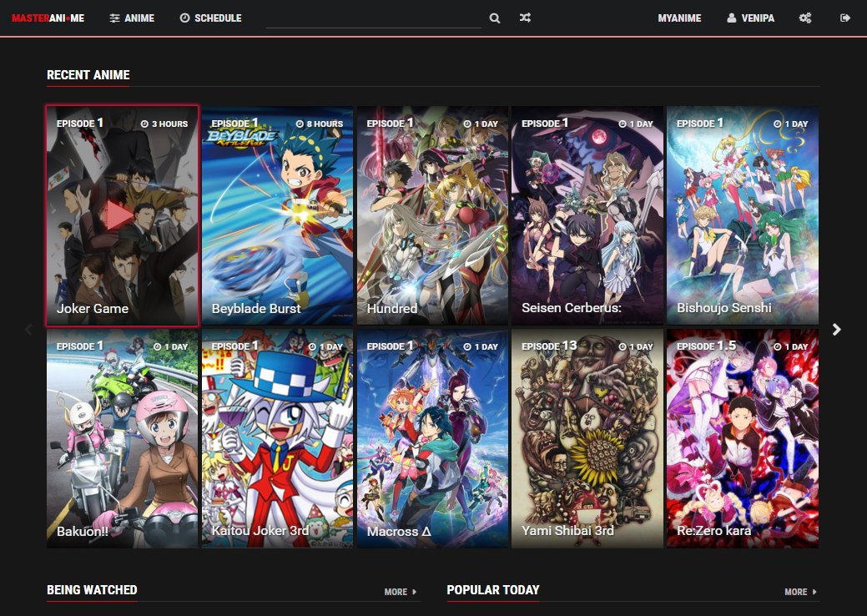
Task: Play the Joker Game episode
Action: [122, 215]
